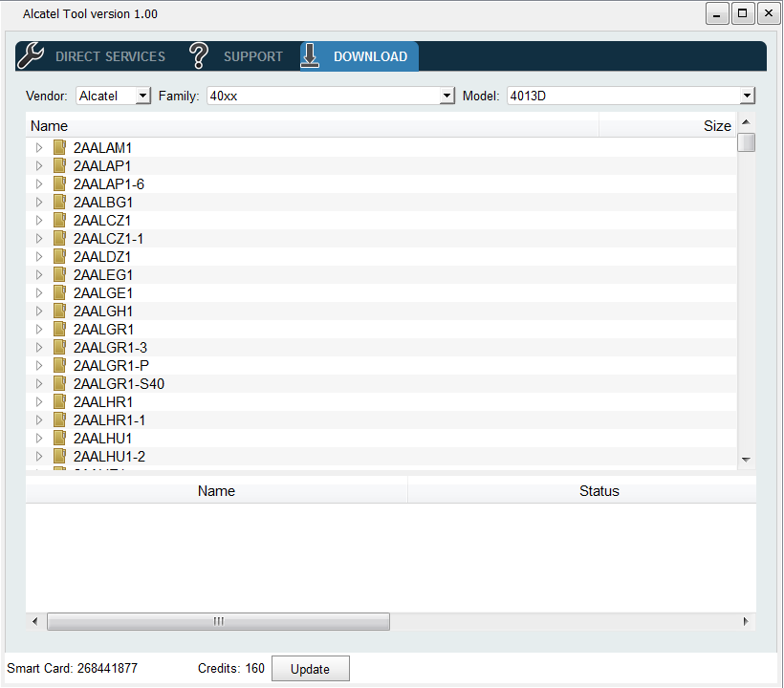Select the 2AALAP1-6 entry name

[x=109, y=183]
